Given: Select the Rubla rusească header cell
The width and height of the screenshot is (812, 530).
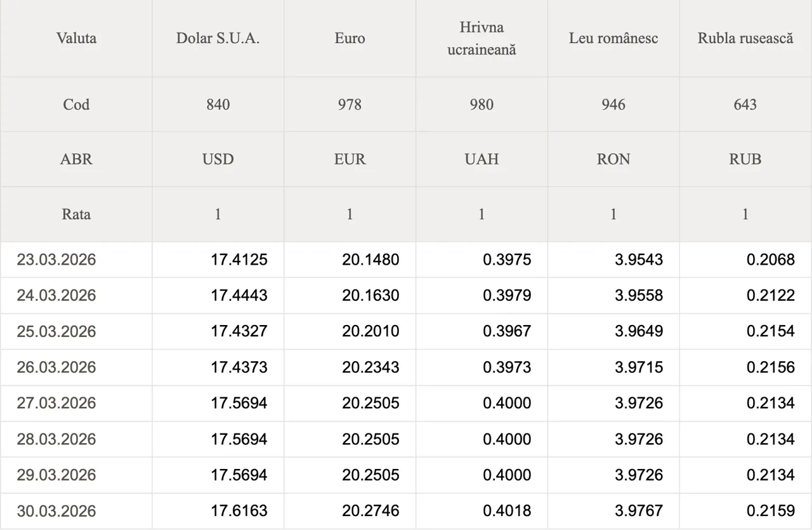Looking at the screenshot, I should pos(745,38).
